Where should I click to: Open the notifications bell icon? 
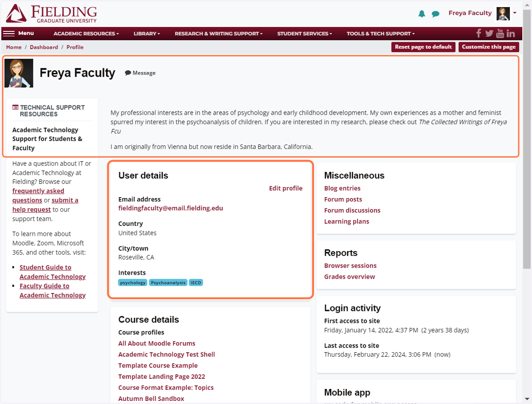point(422,14)
